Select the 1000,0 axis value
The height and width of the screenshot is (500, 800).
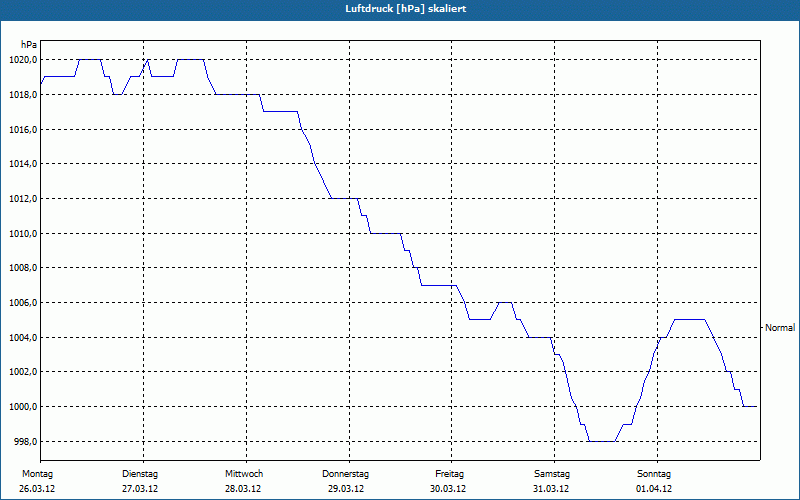pos(23,407)
